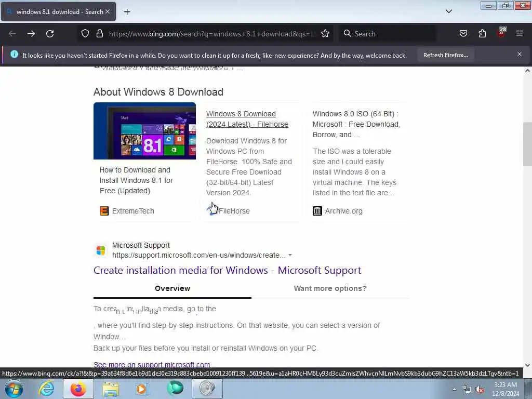Launch Windows Media Player from taskbar
The height and width of the screenshot is (399, 532).
coord(142,389)
